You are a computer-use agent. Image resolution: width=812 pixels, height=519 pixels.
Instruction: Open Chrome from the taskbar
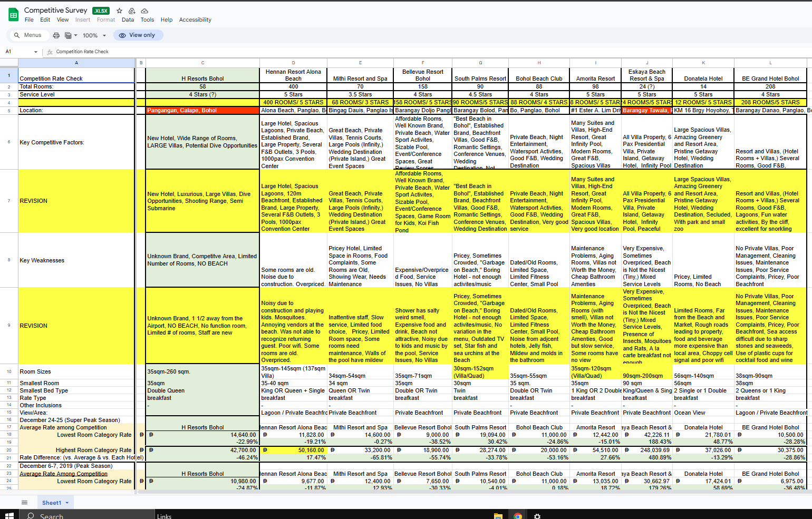[x=517, y=516]
